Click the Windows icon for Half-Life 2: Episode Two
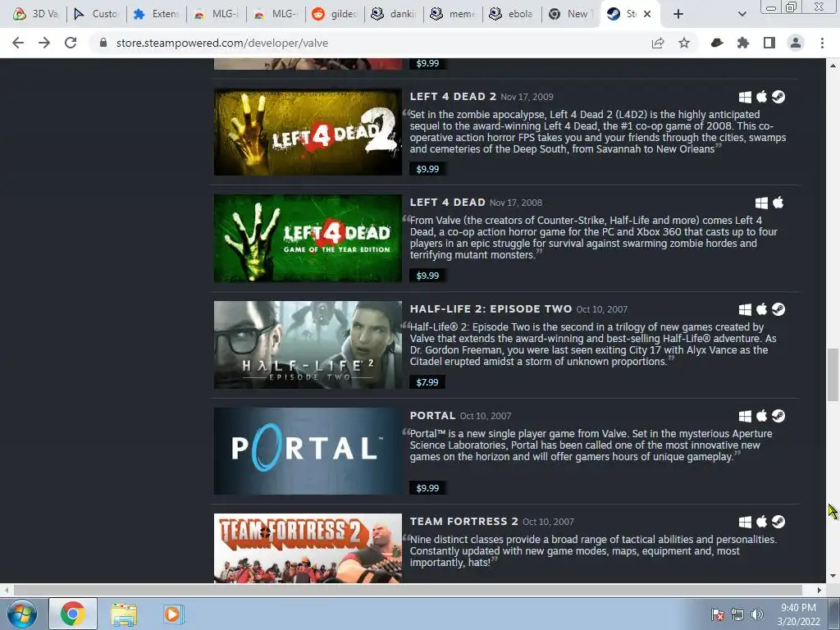The image size is (840, 630). [x=745, y=309]
